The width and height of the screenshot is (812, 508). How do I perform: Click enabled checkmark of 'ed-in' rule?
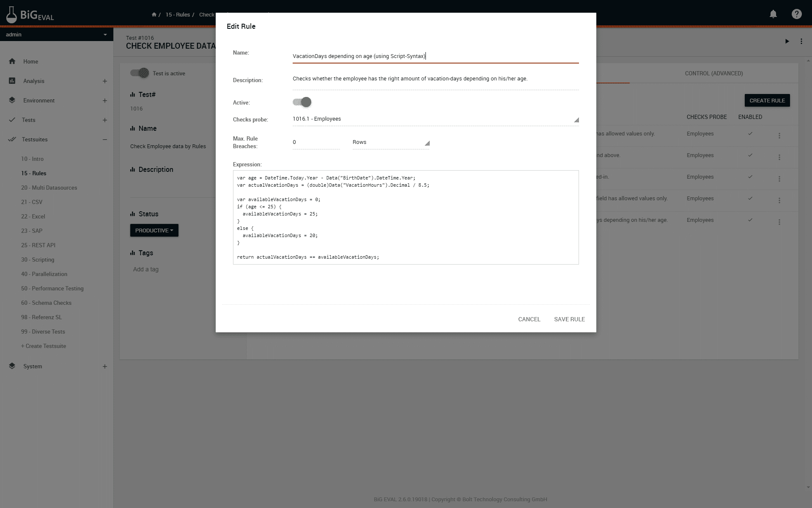(750, 177)
